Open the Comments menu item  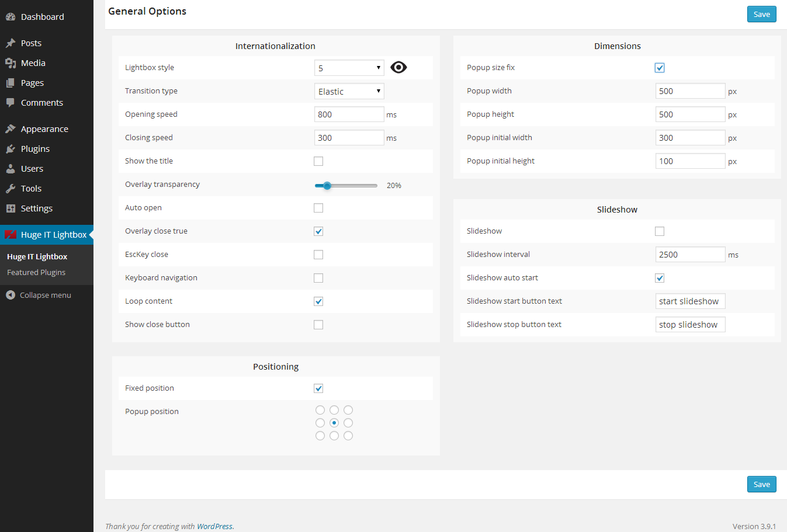point(47,103)
